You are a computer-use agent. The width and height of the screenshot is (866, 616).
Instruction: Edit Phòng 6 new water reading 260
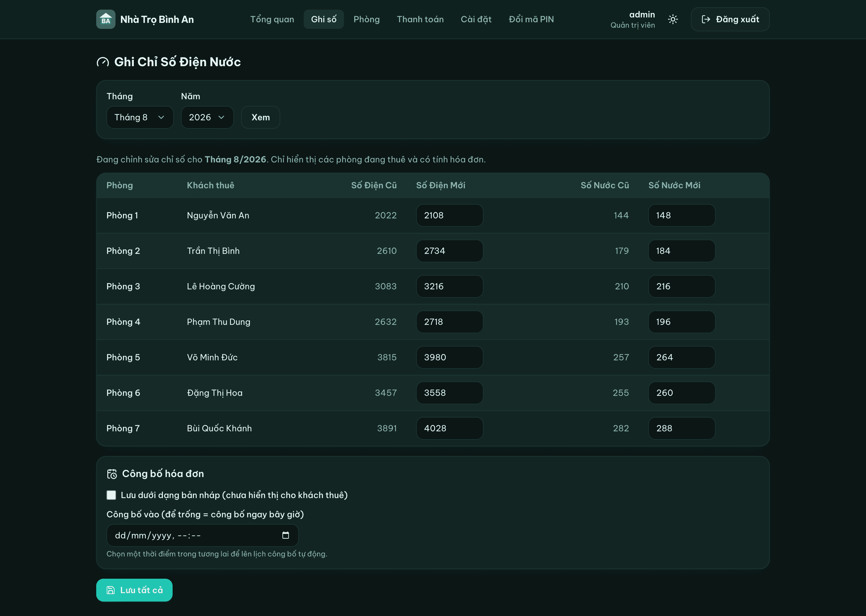tap(682, 393)
